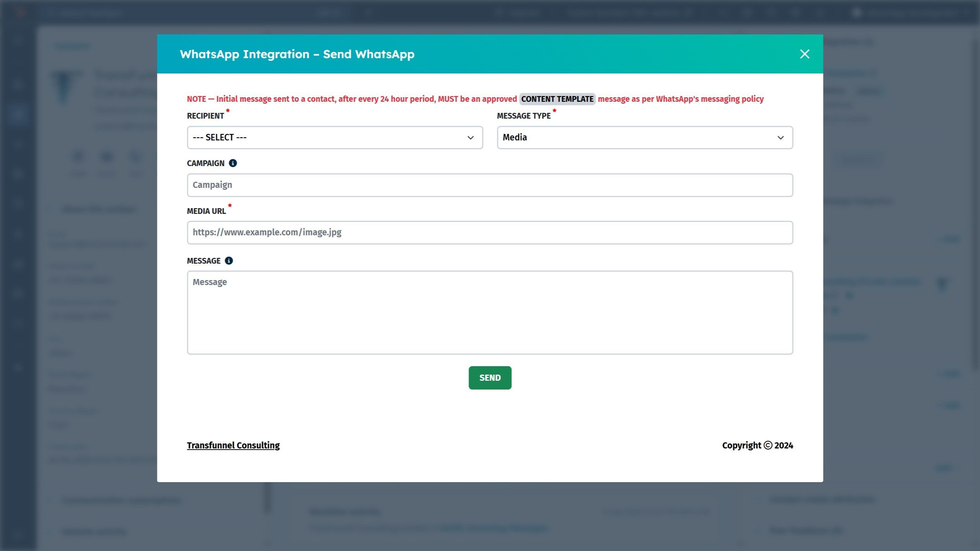Expand the Message Type dropdown showing Media
Viewport: 980px width, 551px height.
point(645,137)
